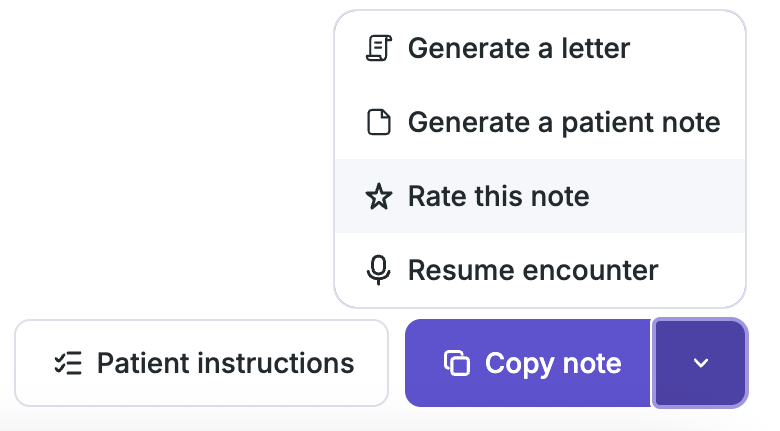
Task: Click the purple Copy note button
Action: pyautogui.click(x=528, y=363)
